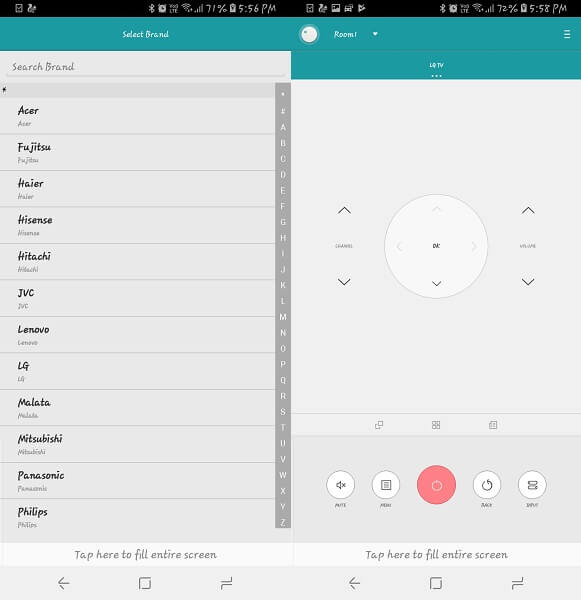This screenshot has width=581, height=600.
Task: Tap recents button on remote screen
Action: tap(517, 583)
